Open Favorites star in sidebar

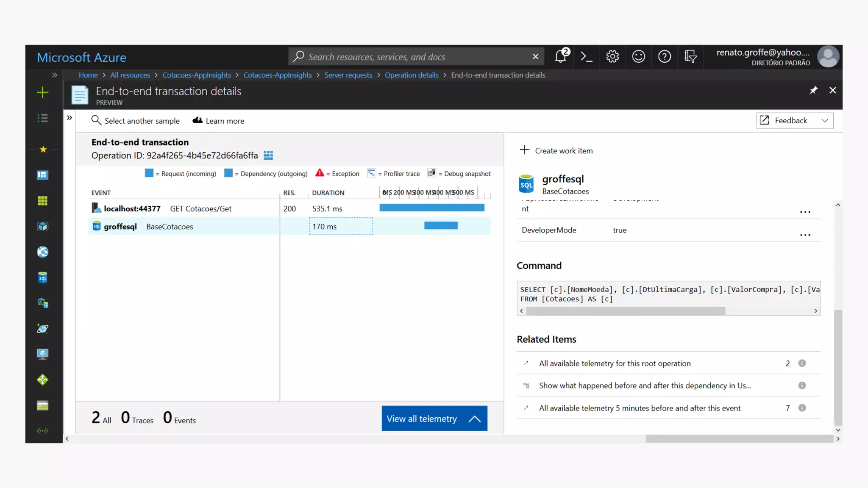coord(43,150)
